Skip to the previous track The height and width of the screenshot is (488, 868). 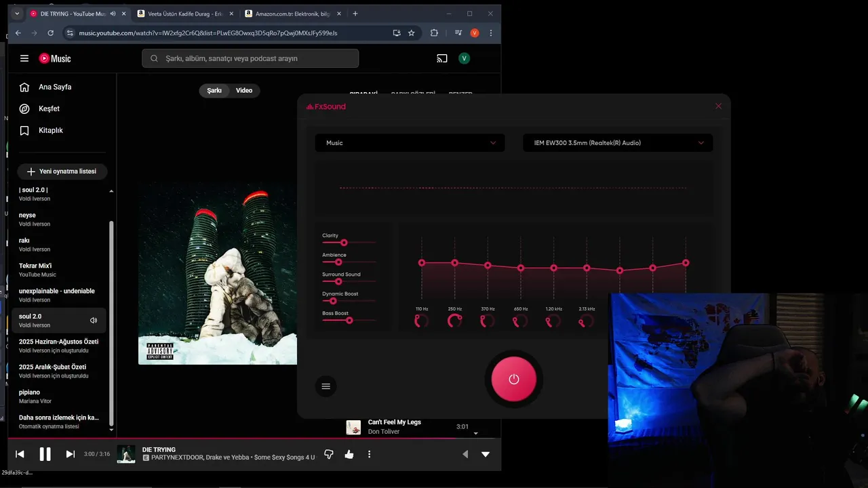20,454
